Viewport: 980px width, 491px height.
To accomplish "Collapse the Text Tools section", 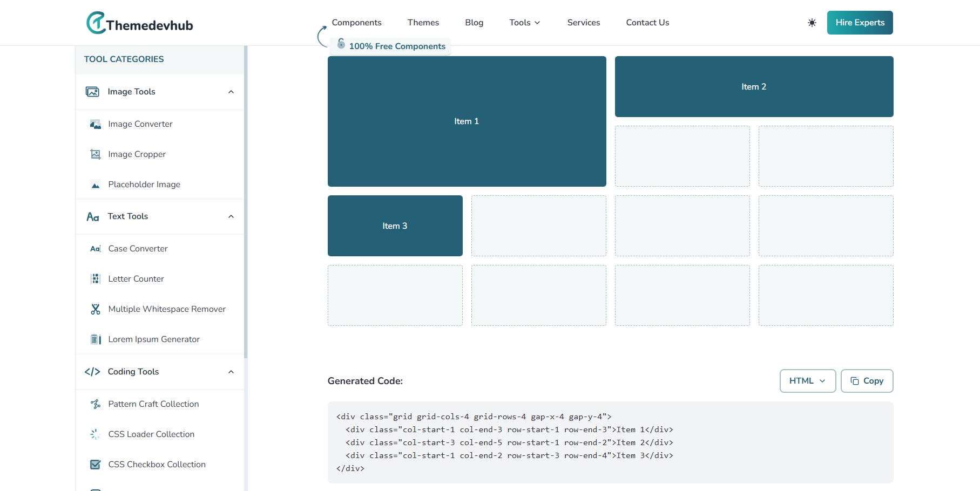I will [x=231, y=216].
